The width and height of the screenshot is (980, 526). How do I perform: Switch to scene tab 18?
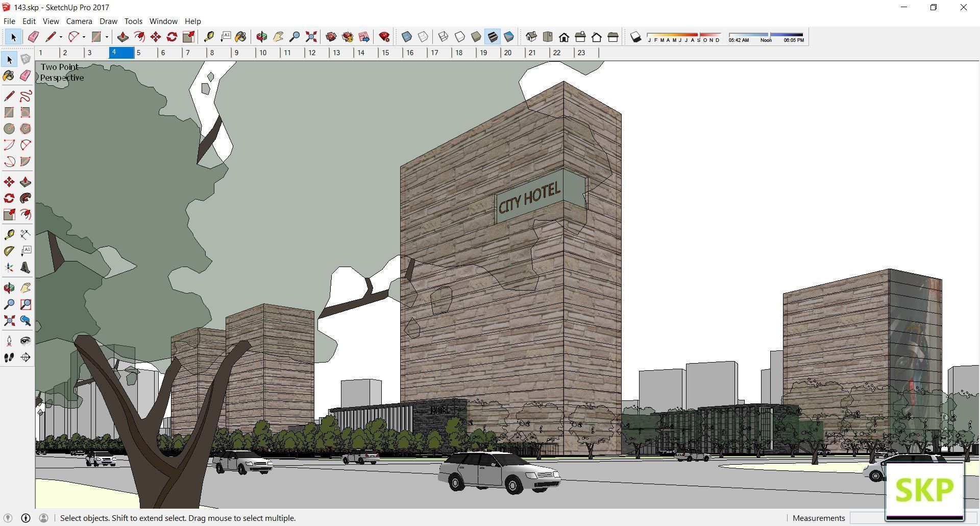[x=464, y=53]
